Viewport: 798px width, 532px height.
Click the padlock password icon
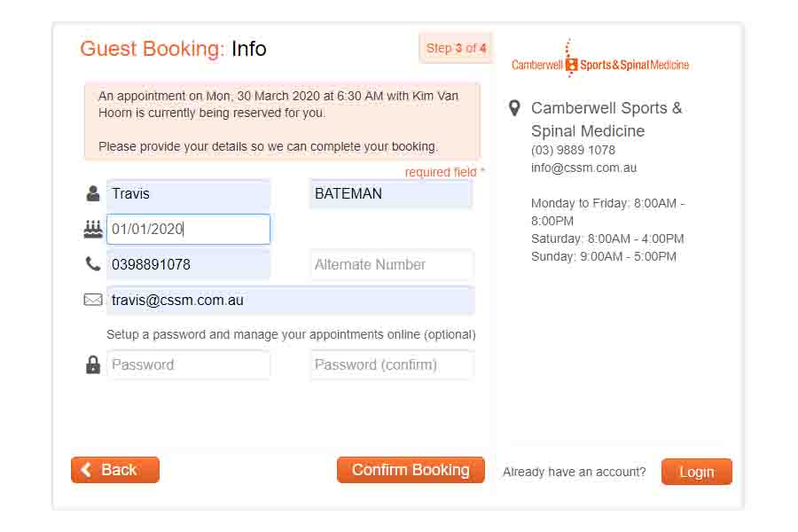93,364
